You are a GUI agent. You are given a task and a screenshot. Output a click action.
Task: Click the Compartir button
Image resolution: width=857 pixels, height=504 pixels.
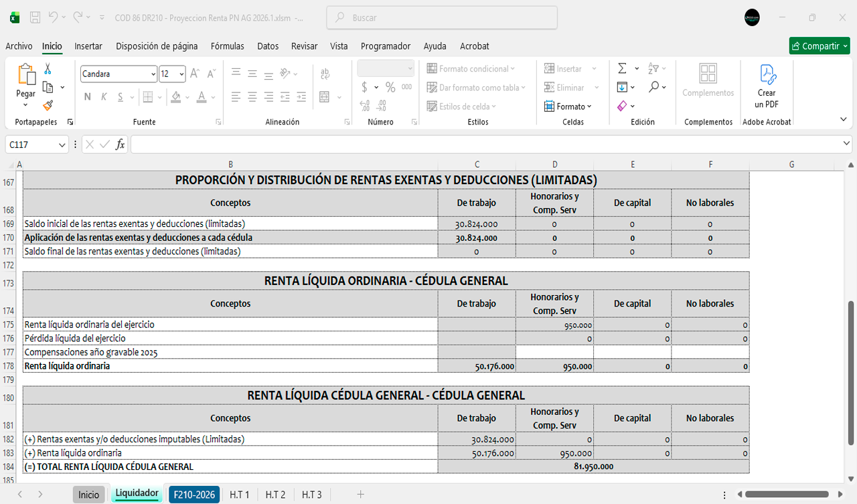pos(820,46)
